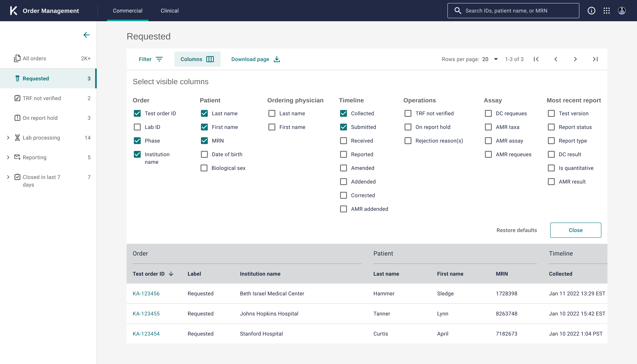
Task: Enable the Lab ID checkbox
Action: coord(137,127)
